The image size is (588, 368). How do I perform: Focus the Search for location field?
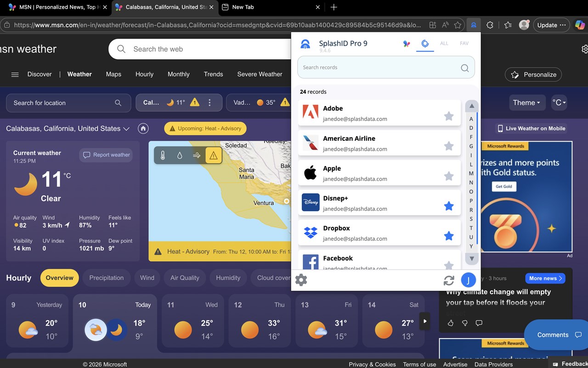click(x=68, y=103)
